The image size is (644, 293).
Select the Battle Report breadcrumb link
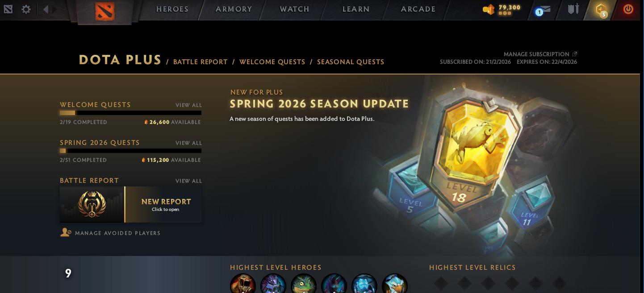(201, 62)
